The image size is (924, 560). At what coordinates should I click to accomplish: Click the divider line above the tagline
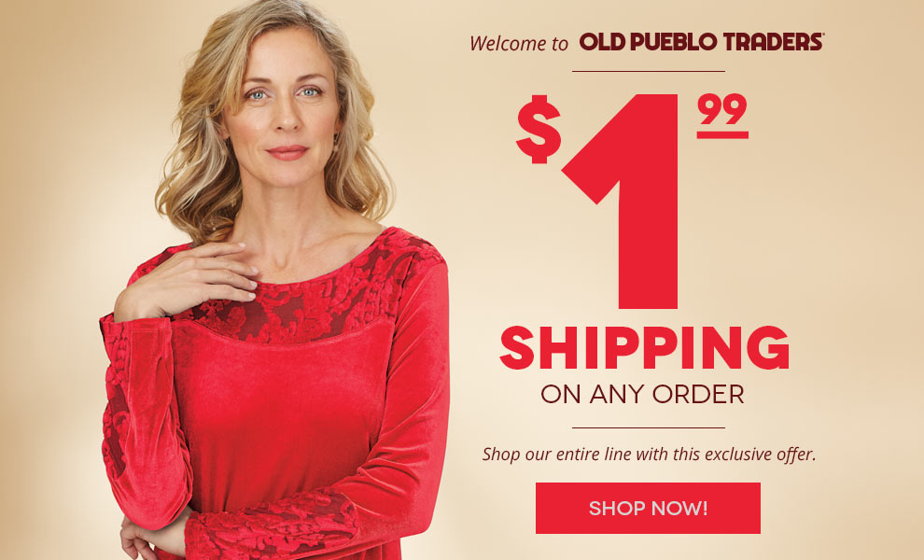(x=649, y=428)
